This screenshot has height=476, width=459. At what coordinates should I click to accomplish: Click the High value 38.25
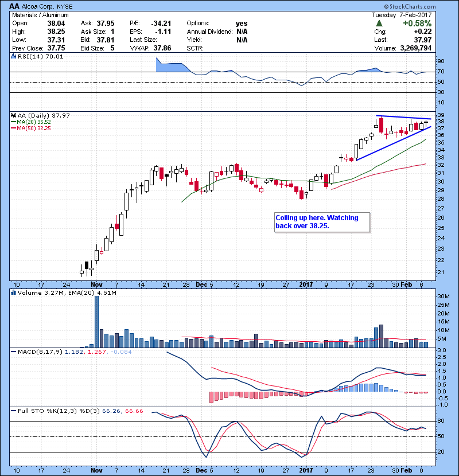click(x=56, y=32)
